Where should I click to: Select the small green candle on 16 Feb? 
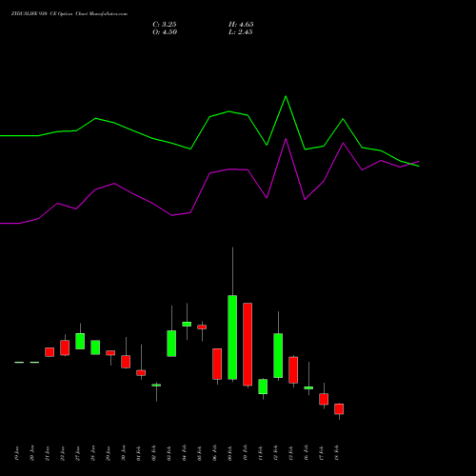(308, 387)
